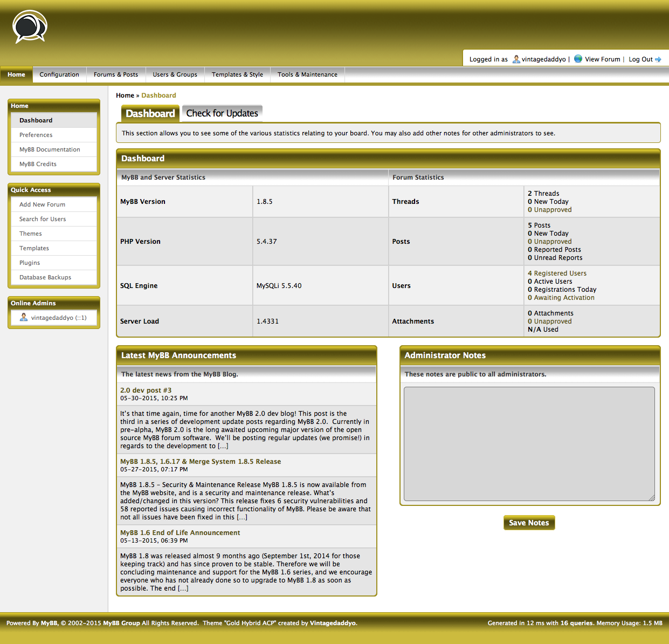Open the Forums & Posts tab

(x=116, y=74)
